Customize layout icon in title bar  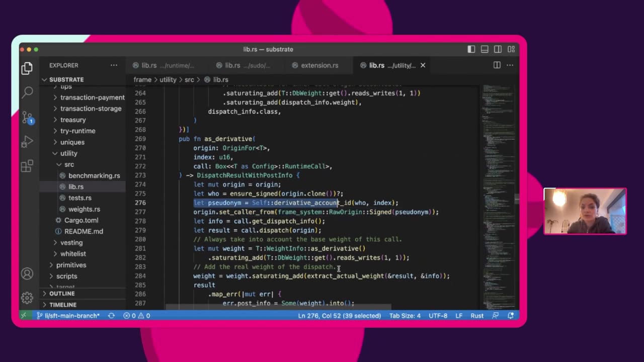pos(511,49)
